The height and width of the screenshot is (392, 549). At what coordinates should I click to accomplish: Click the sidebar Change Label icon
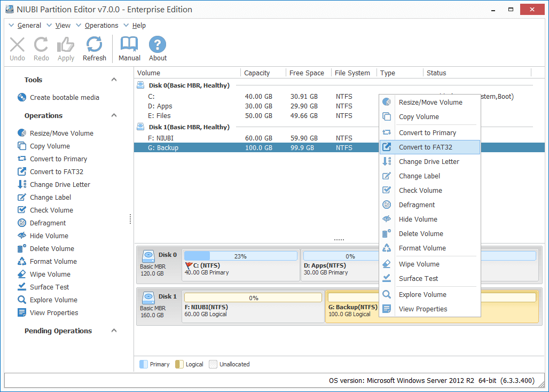tap(22, 197)
